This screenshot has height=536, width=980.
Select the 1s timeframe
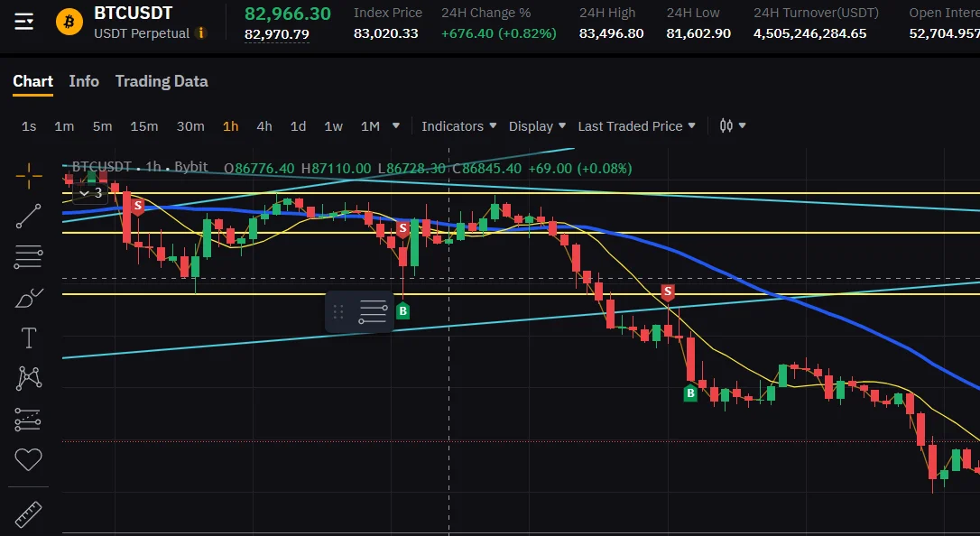point(29,126)
